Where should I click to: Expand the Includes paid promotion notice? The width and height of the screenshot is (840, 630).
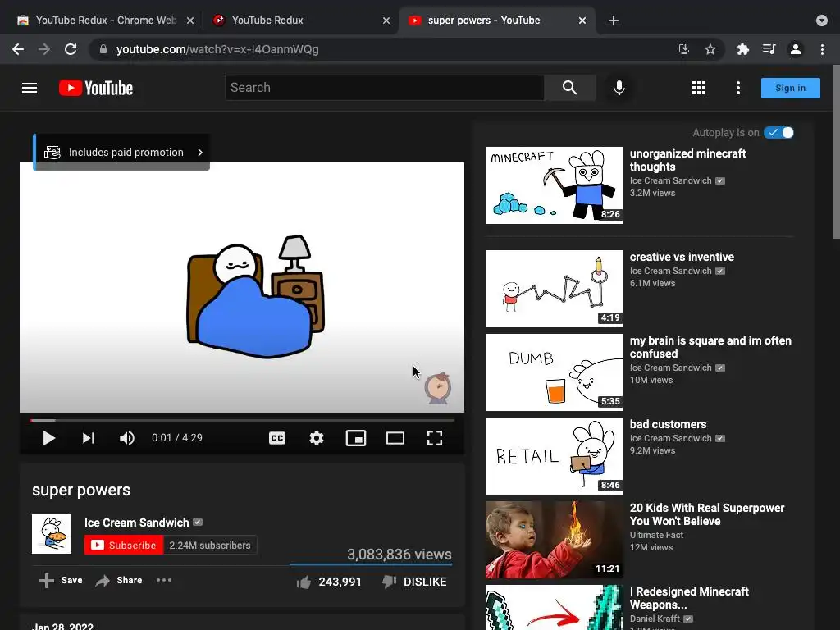(x=121, y=152)
